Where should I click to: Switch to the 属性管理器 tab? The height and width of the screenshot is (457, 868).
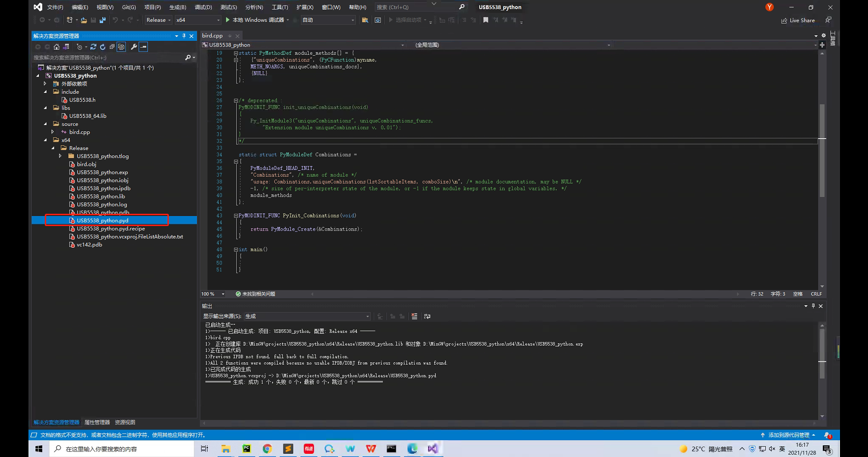pos(96,422)
